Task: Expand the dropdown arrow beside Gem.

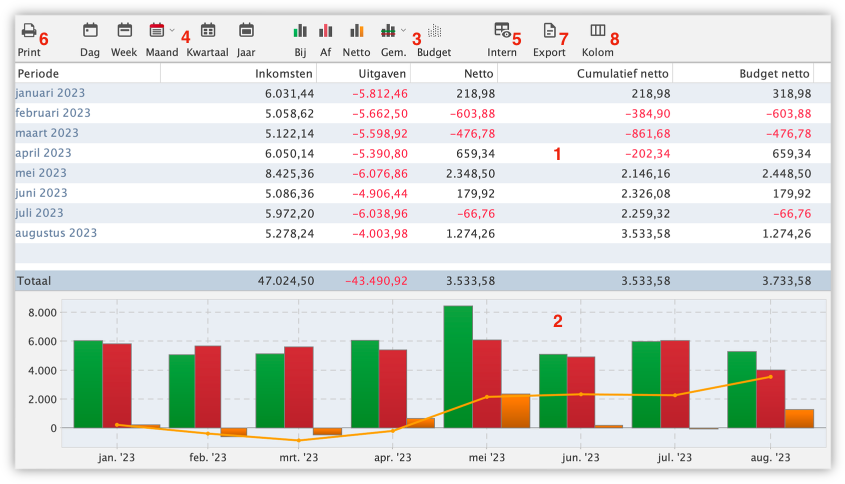Action: pos(403,30)
